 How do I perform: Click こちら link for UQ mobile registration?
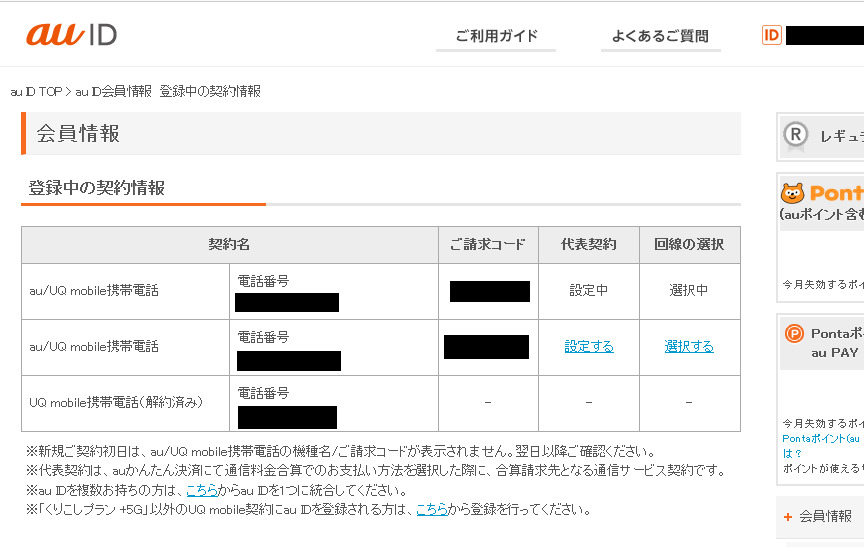pyautogui.click(x=432, y=509)
